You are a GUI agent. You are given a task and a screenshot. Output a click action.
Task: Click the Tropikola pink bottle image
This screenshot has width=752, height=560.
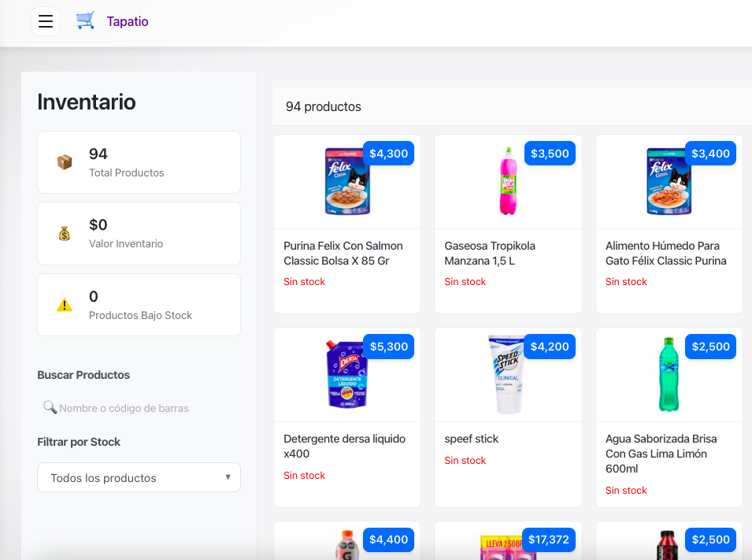coord(508,182)
